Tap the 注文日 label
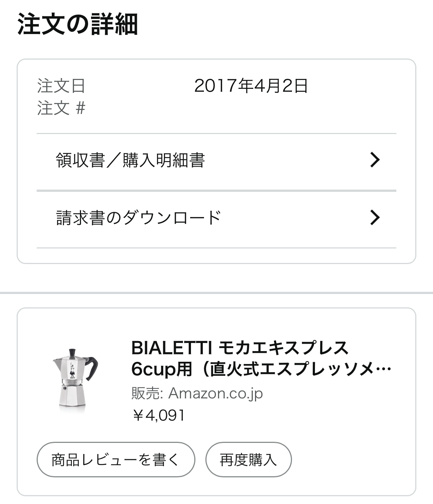433x504 pixels. [61, 86]
